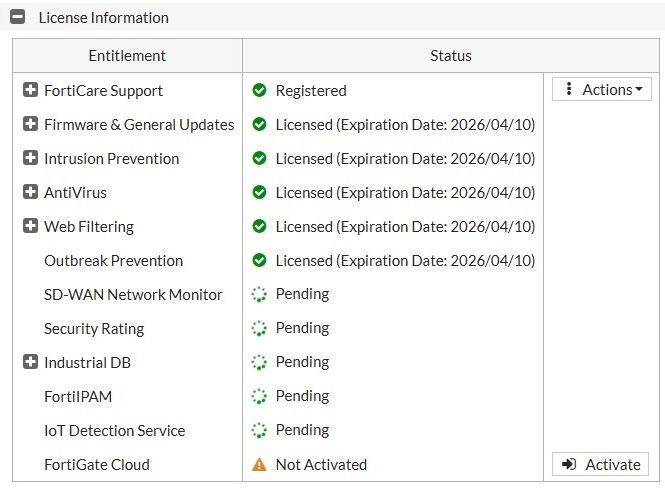The image size is (665, 491).
Task: Expand the Industrial DB entitlement
Action: [30, 363]
